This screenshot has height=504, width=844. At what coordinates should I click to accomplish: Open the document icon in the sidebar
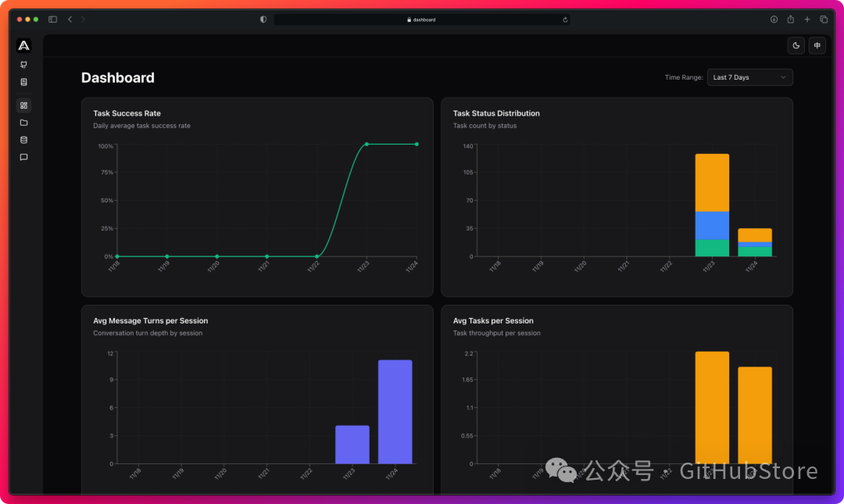tap(23, 82)
